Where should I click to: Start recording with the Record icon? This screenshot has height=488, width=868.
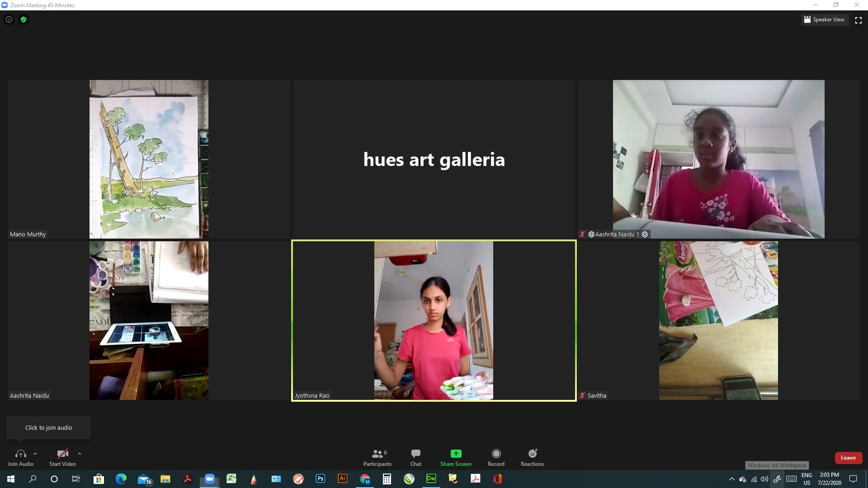tap(496, 454)
